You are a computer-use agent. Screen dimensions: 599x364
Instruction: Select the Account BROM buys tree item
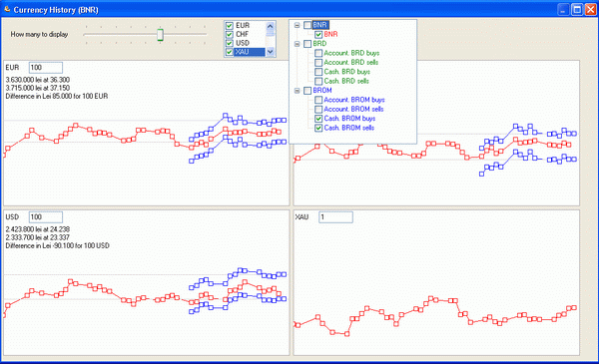[354, 100]
